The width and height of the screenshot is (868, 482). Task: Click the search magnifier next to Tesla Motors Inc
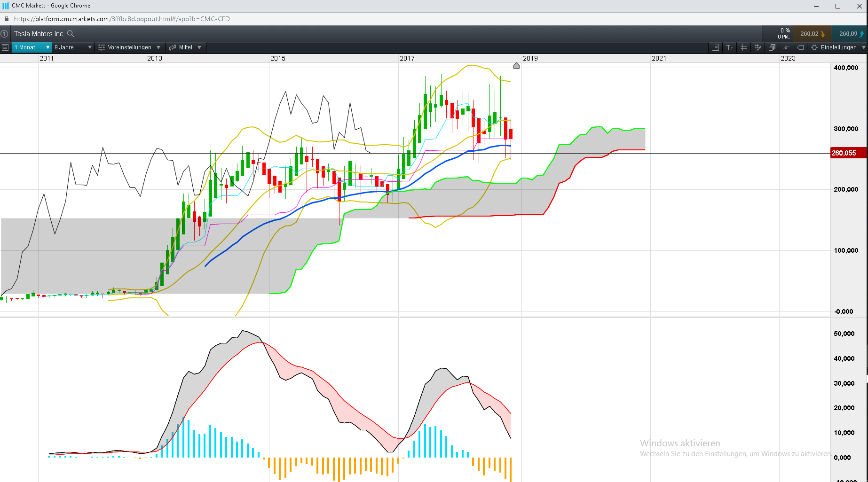[x=71, y=34]
